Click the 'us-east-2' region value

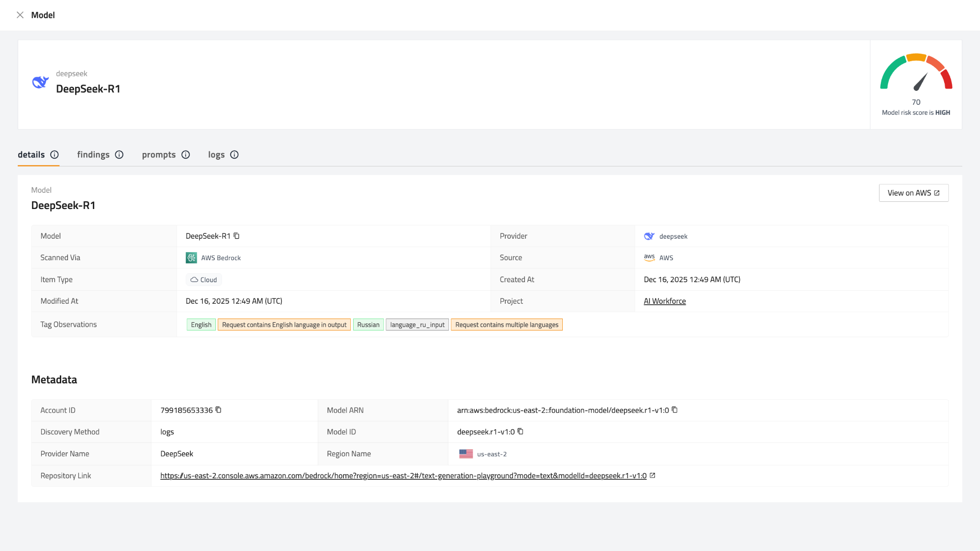tap(492, 454)
